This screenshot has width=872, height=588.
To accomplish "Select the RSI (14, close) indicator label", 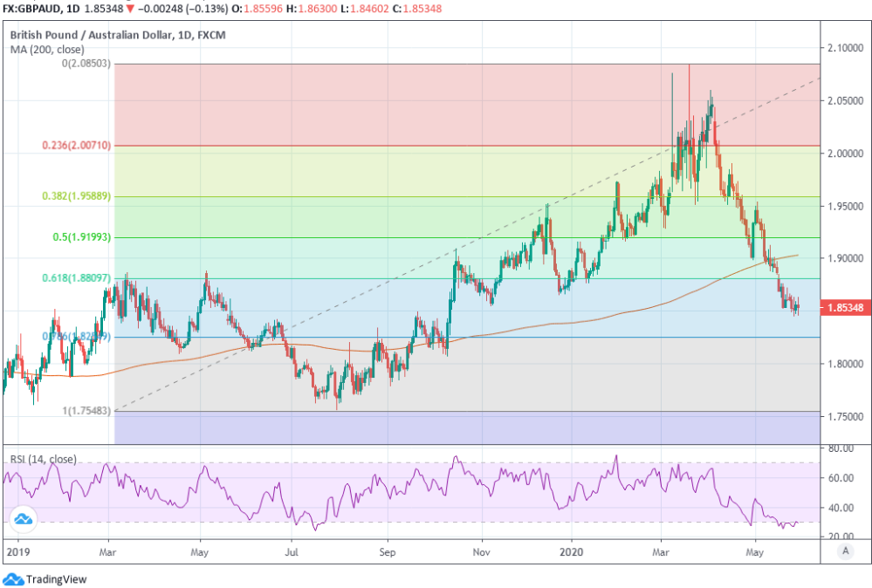I will 43,459.
